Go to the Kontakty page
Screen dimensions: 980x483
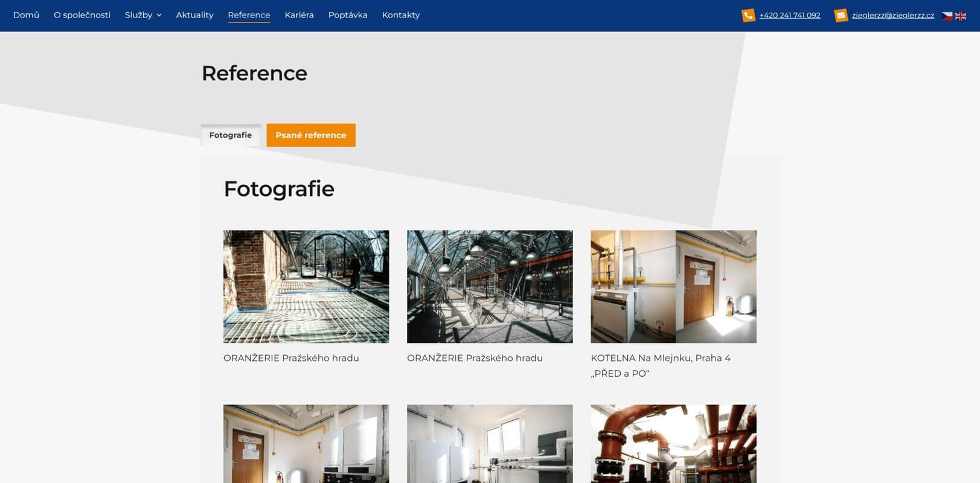pos(401,15)
